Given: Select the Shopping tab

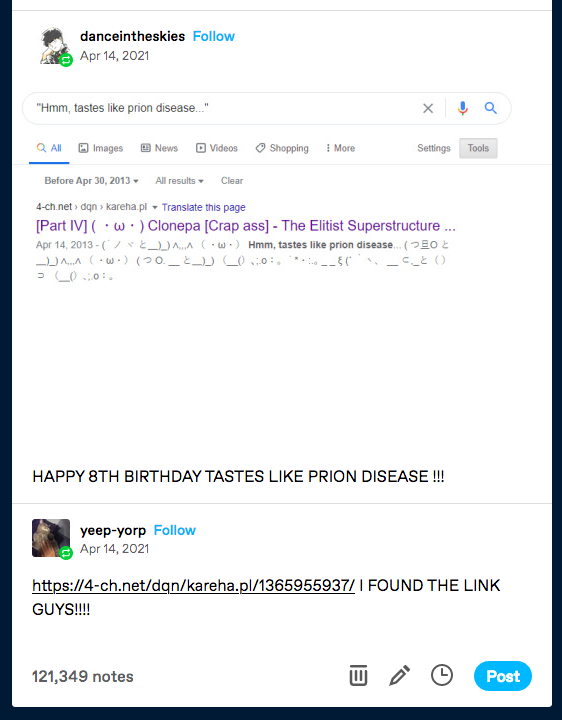Looking at the screenshot, I should click(x=282, y=148).
